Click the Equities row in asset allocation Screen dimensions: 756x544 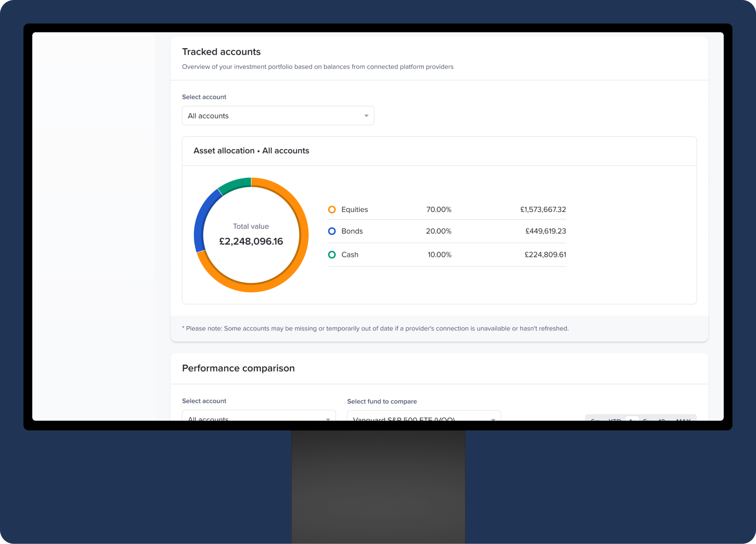click(446, 209)
